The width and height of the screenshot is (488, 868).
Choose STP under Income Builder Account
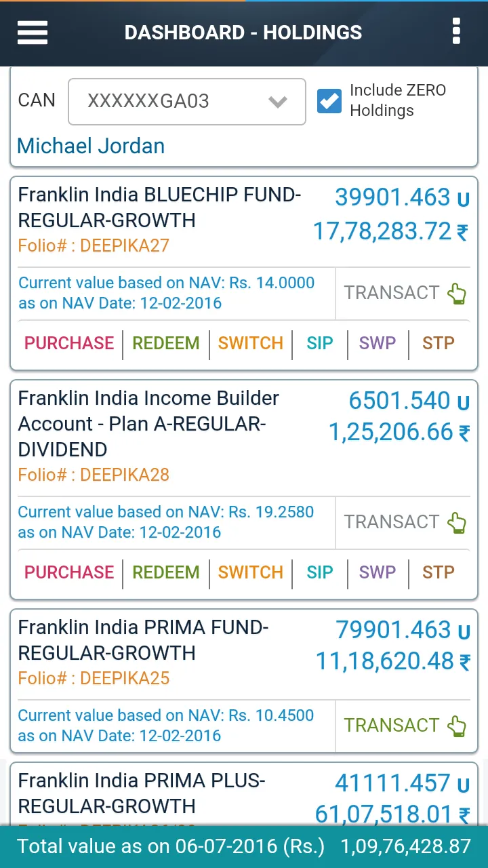point(439,572)
